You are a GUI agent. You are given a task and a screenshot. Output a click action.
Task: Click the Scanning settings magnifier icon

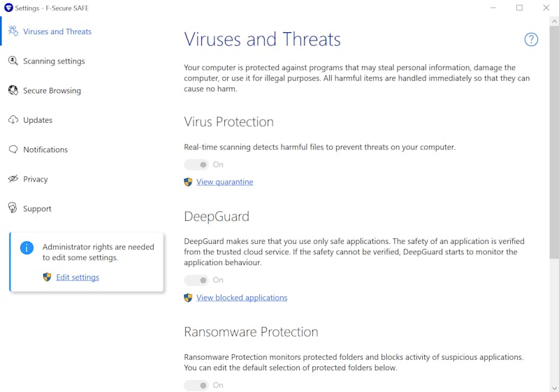[x=13, y=61]
